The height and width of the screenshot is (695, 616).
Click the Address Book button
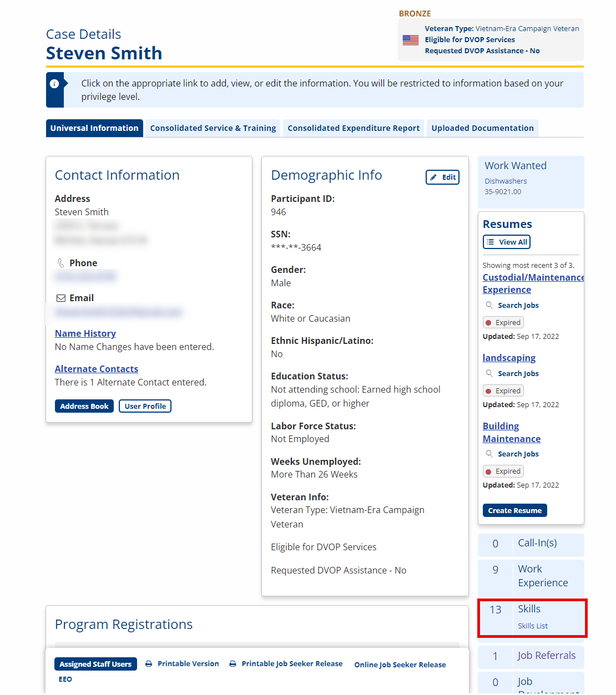pos(84,406)
